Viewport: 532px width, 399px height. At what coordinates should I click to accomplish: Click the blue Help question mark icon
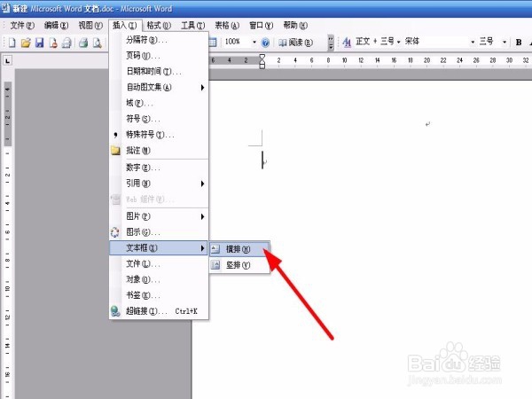(x=266, y=43)
